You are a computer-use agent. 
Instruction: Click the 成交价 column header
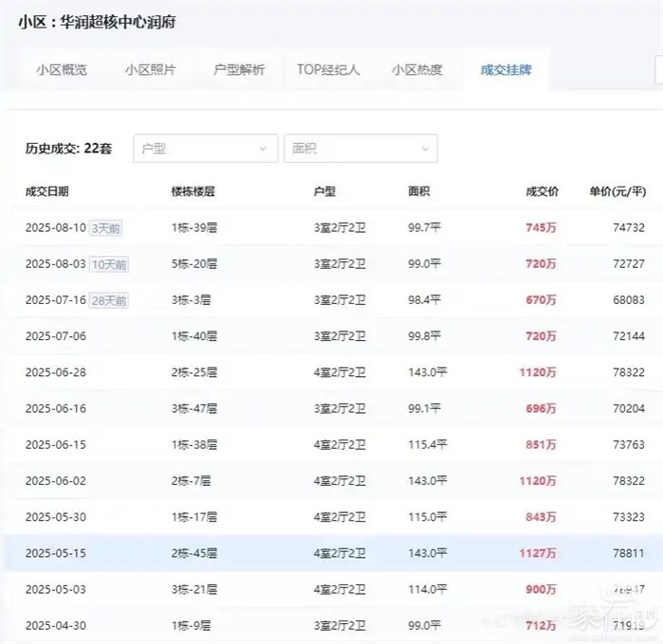click(x=542, y=192)
